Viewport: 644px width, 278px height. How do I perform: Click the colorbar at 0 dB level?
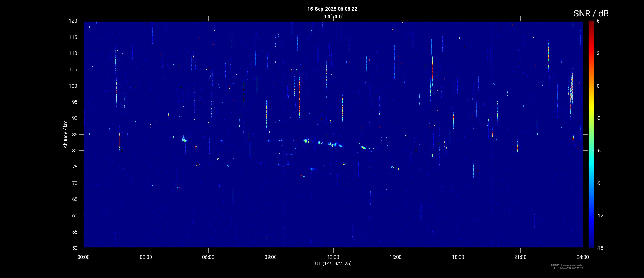click(x=591, y=86)
